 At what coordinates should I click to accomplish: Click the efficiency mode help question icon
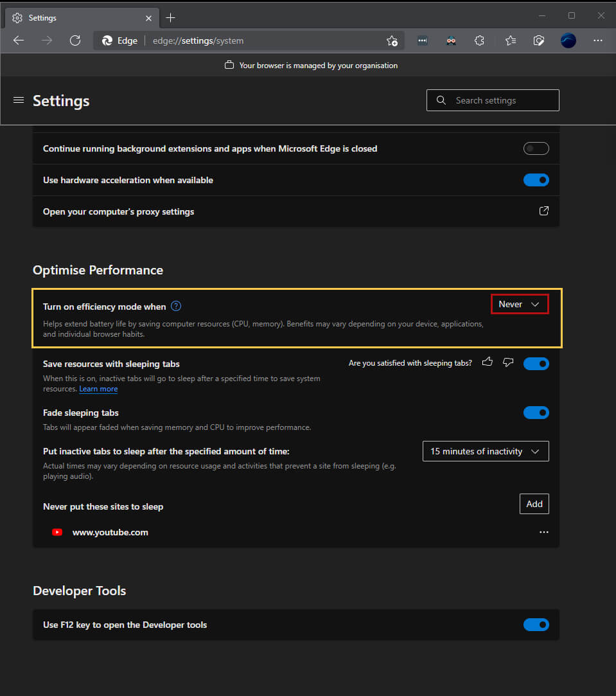(x=176, y=306)
